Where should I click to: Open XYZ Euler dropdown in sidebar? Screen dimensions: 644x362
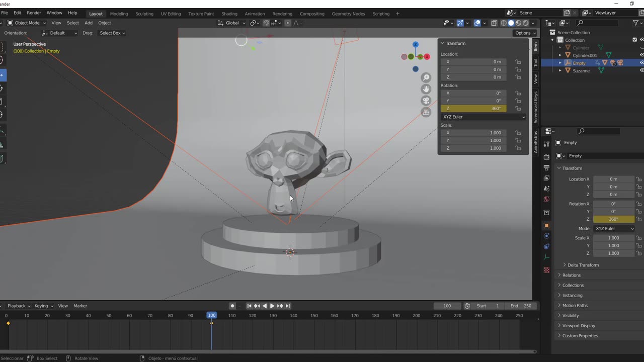point(484,117)
